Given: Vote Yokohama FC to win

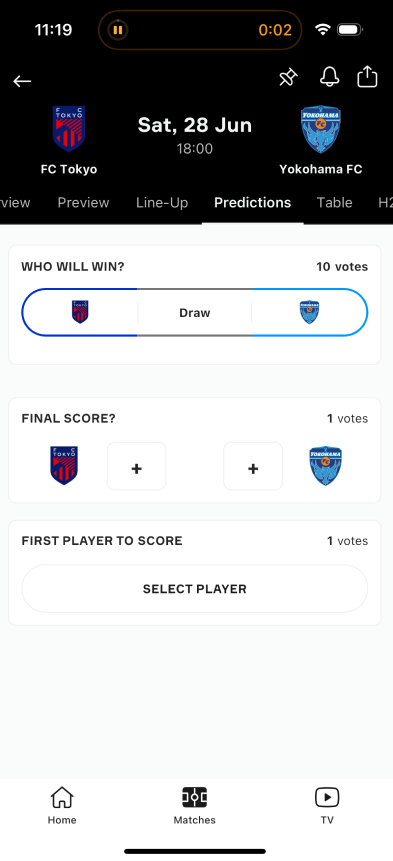Looking at the screenshot, I should click(x=310, y=312).
